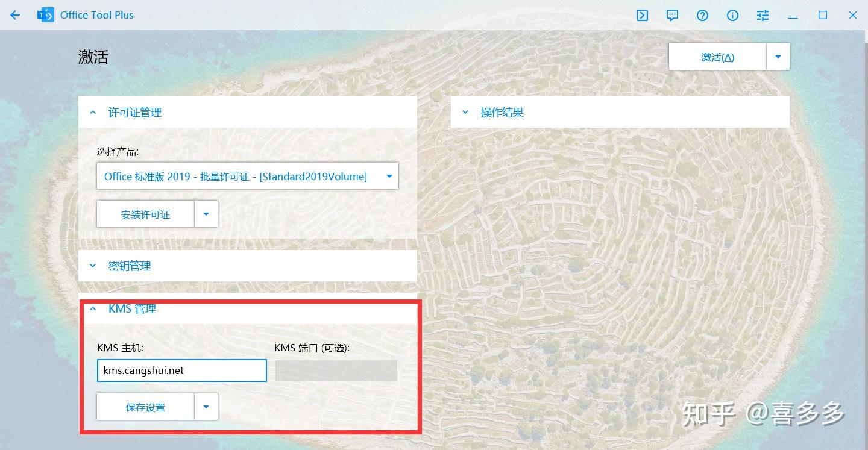Click the 激活(A) activate button
The width and height of the screenshot is (868, 450).
click(717, 57)
